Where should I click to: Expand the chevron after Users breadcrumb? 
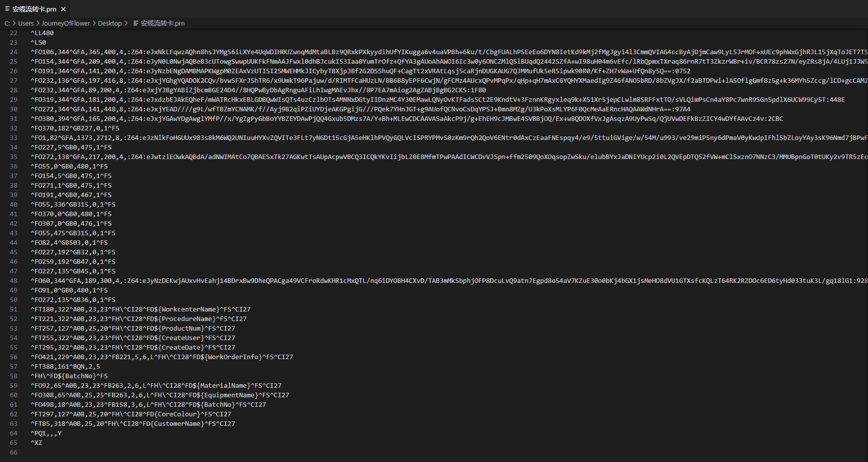pyautogui.click(x=38, y=23)
